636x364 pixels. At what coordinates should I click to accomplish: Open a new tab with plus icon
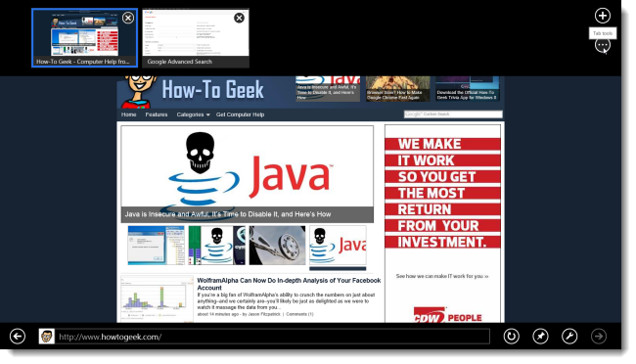click(603, 16)
